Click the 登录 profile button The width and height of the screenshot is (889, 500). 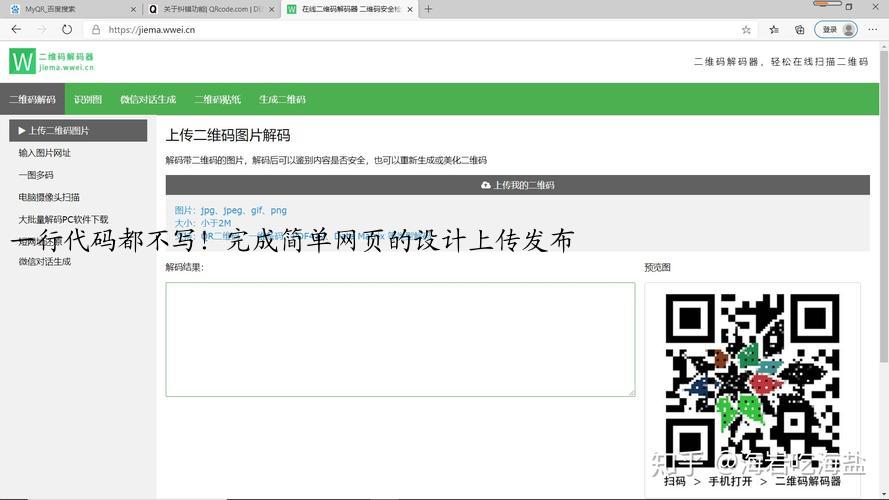836,29
